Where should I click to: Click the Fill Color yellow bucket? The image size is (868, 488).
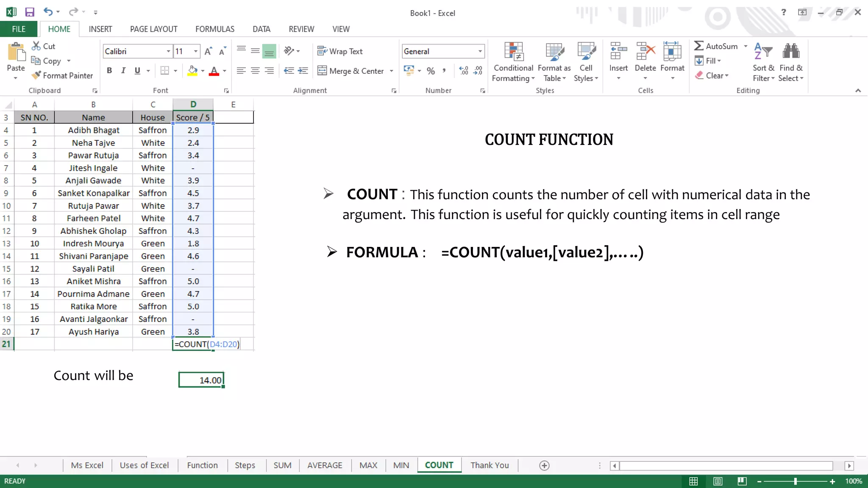[x=193, y=71]
